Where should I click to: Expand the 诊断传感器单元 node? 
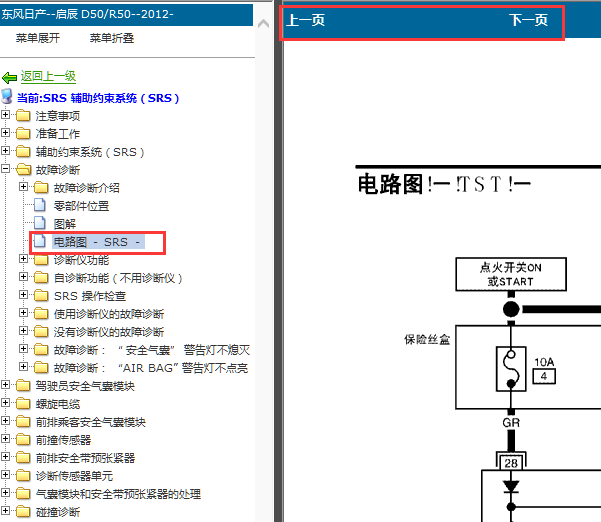coord(5,474)
